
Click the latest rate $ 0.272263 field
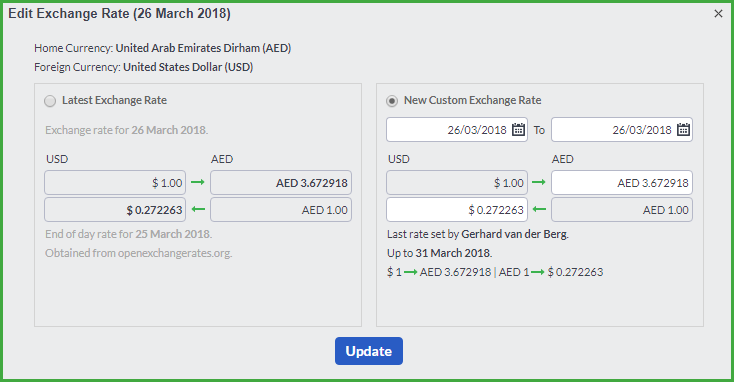115,210
